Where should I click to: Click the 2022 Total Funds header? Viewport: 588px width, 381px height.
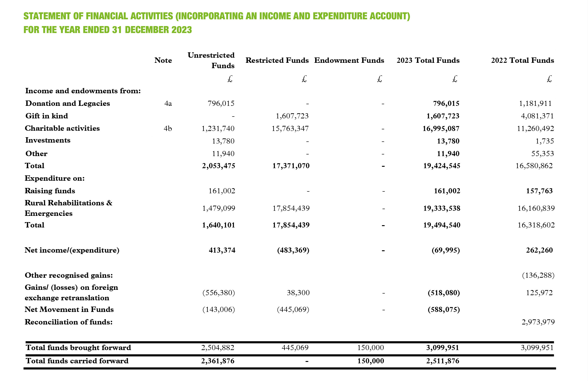522,60
